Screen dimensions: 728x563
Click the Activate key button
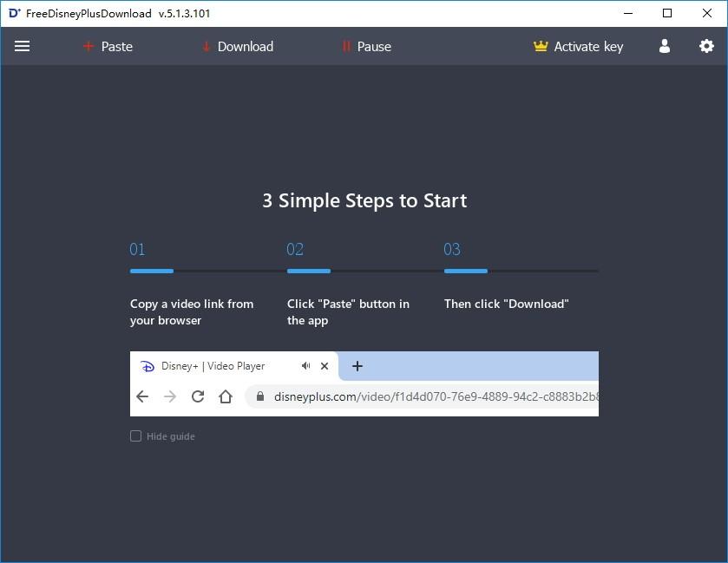(x=579, y=47)
